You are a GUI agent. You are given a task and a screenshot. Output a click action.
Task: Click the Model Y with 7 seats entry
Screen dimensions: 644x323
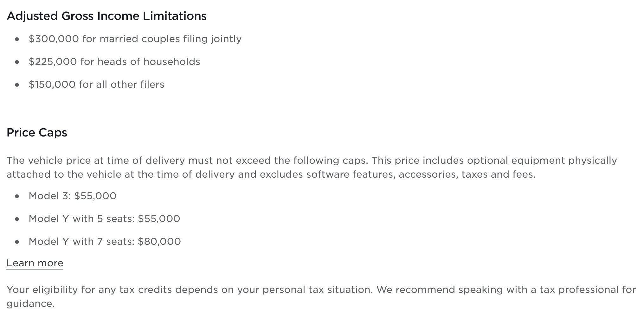pyautogui.click(x=105, y=241)
